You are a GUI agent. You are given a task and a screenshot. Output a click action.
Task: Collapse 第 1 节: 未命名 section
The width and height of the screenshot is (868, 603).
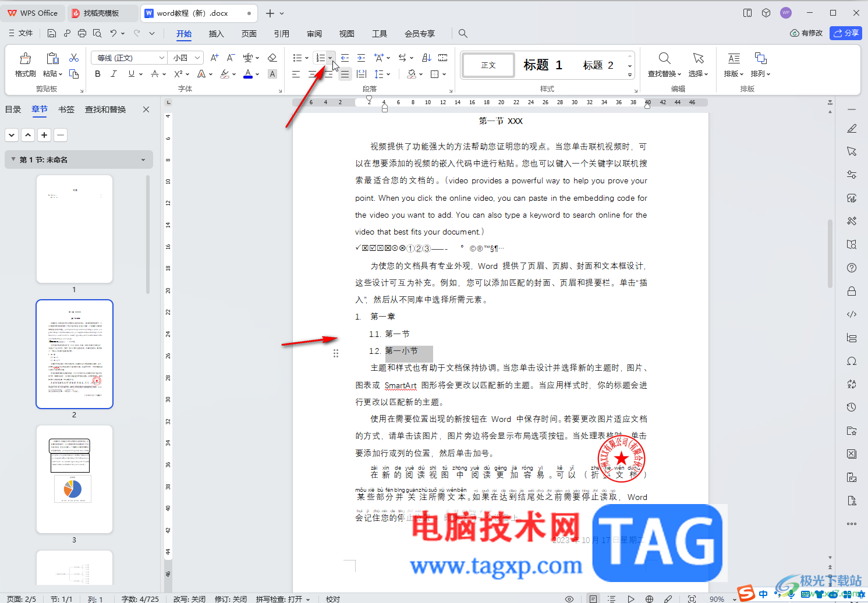13,159
